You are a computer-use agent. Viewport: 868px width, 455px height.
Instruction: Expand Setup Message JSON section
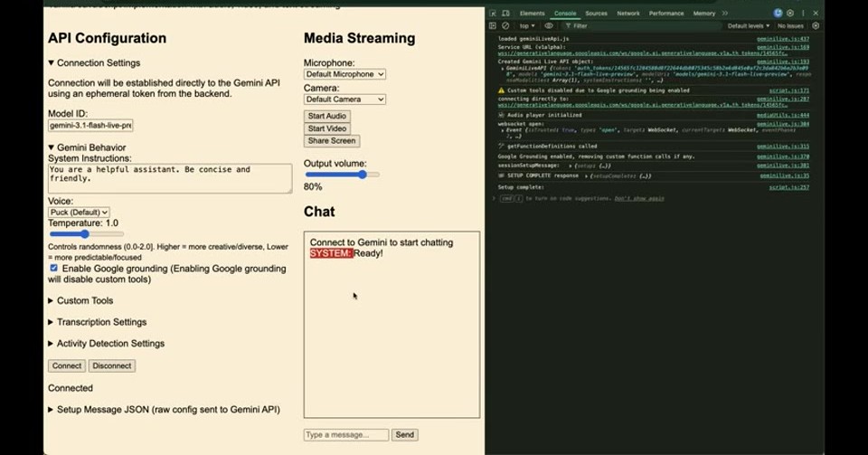coord(164,410)
